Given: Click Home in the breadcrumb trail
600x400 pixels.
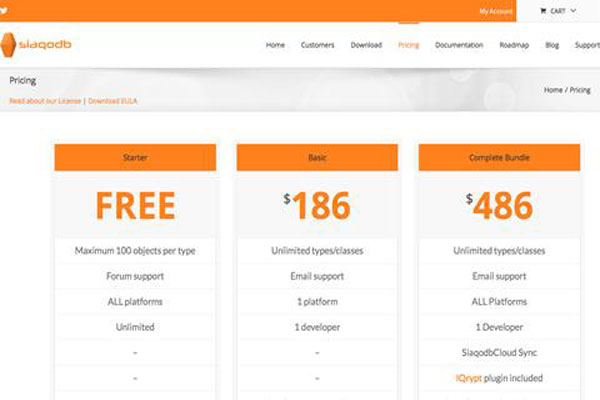Looking at the screenshot, I should click(x=553, y=90).
